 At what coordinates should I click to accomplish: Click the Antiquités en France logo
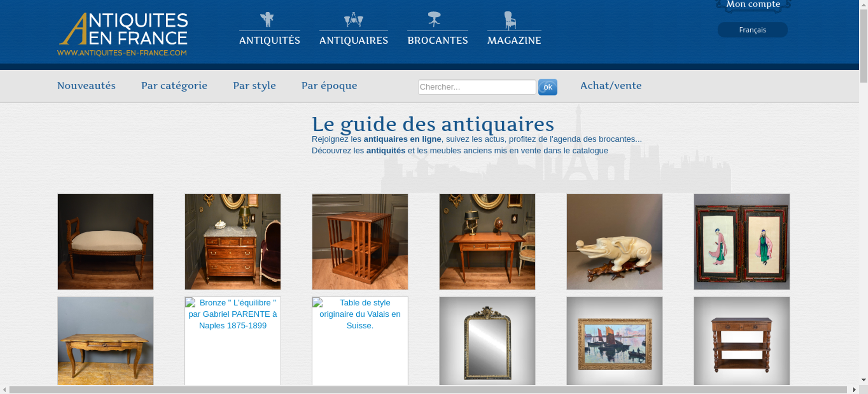123,34
